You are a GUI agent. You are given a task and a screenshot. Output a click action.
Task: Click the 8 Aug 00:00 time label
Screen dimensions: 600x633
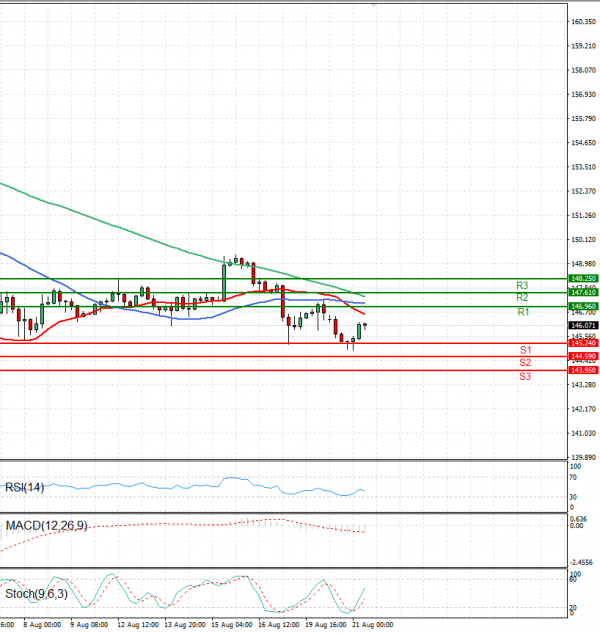point(42,625)
